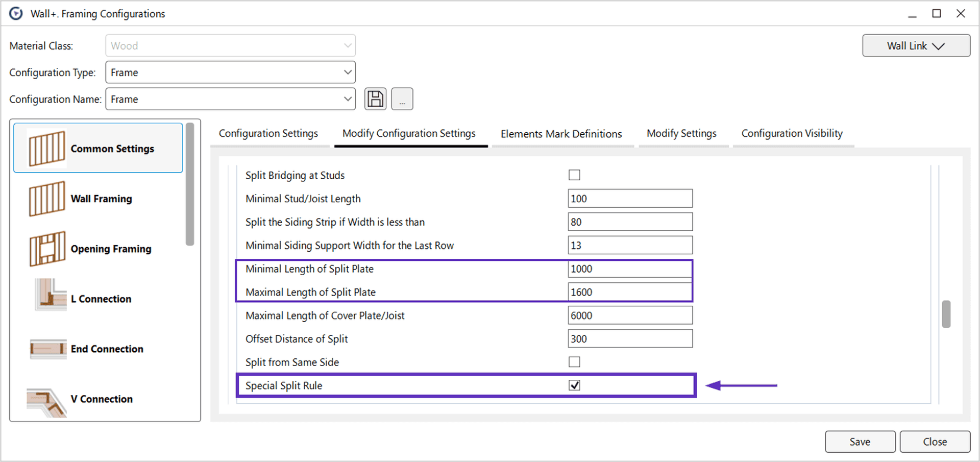Tick the Split from Same Side checkbox
This screenshot has width=980, height=462.
tap(574, 362)
